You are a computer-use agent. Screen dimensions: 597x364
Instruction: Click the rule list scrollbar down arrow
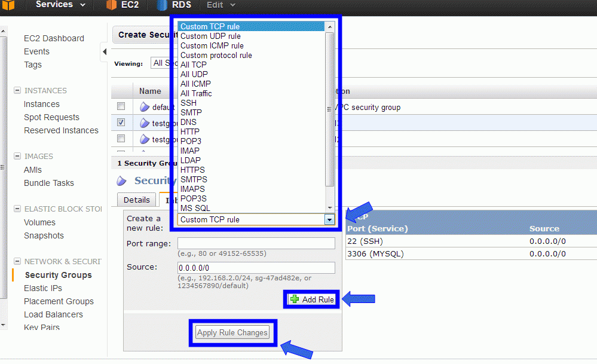[330, 208]
